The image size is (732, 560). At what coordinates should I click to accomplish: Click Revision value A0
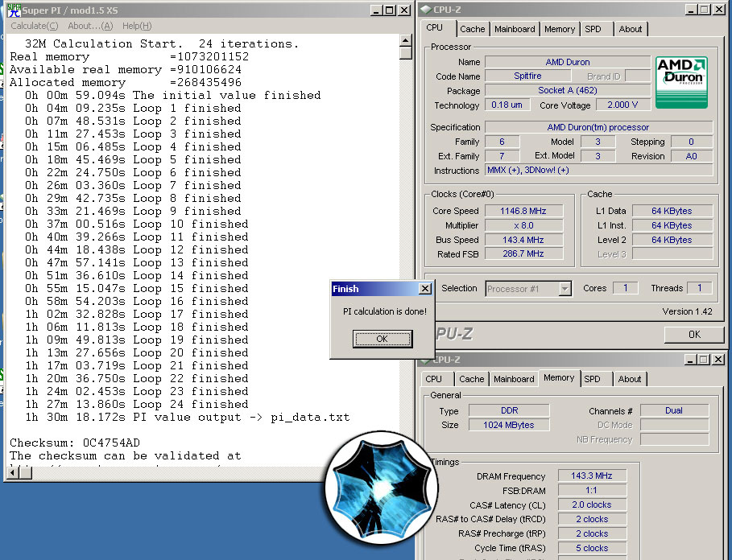pyautogui.click(x=692, y=156)
